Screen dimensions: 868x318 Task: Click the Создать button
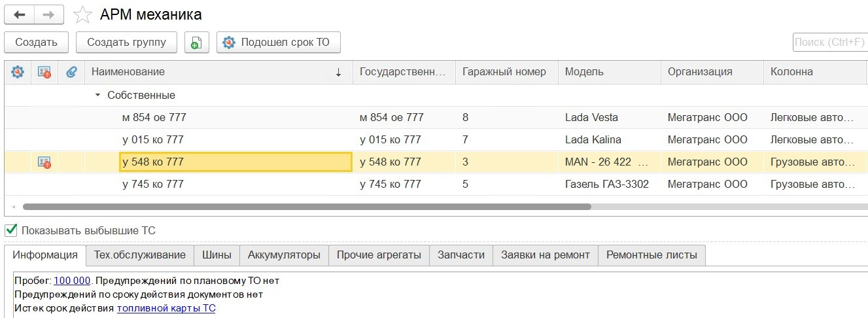click(37, 43)
